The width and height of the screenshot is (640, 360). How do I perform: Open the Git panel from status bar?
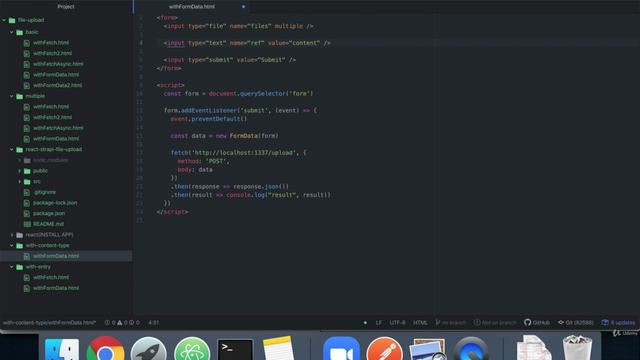tap(576, 322)
